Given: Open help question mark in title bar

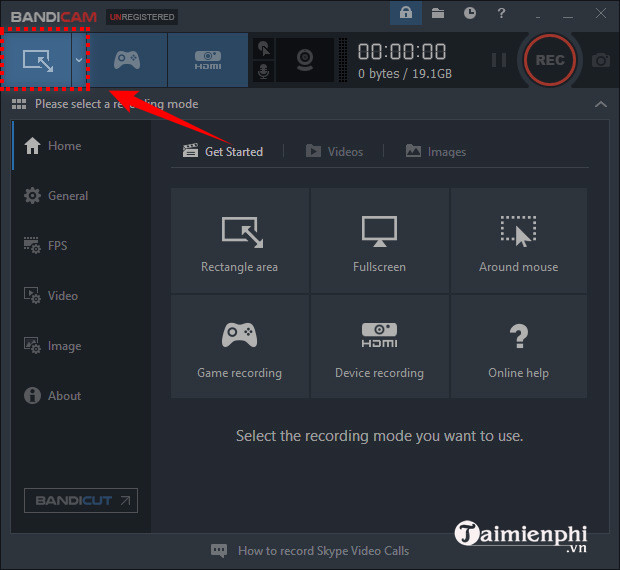Looking at the screenshot, I should (501, 13).
